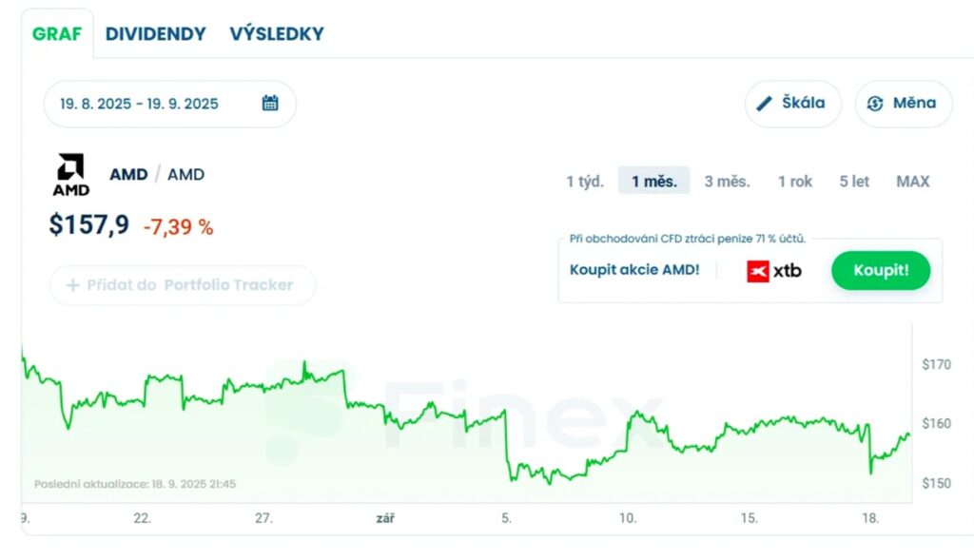Click the AMD company logo
This screenshot has width=974, height=560.
pyautogui.click(x=71, y=175)
